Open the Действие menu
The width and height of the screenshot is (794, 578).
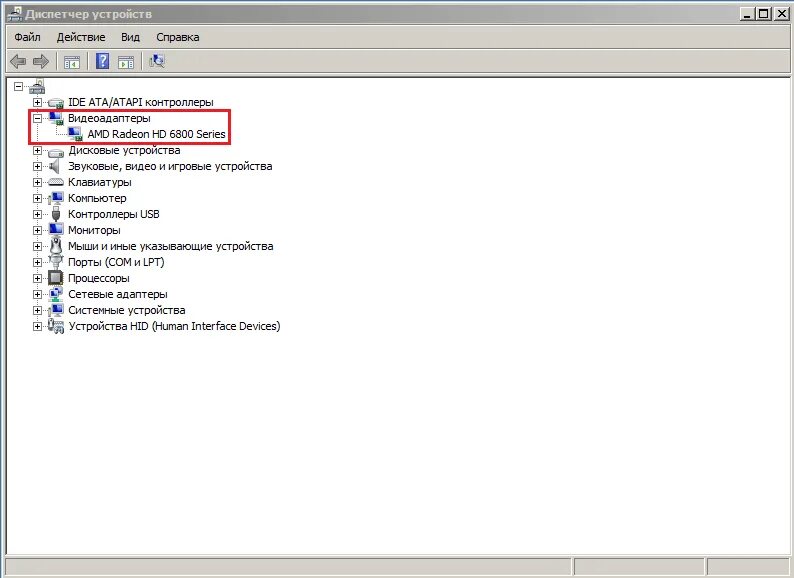(81, 37)
